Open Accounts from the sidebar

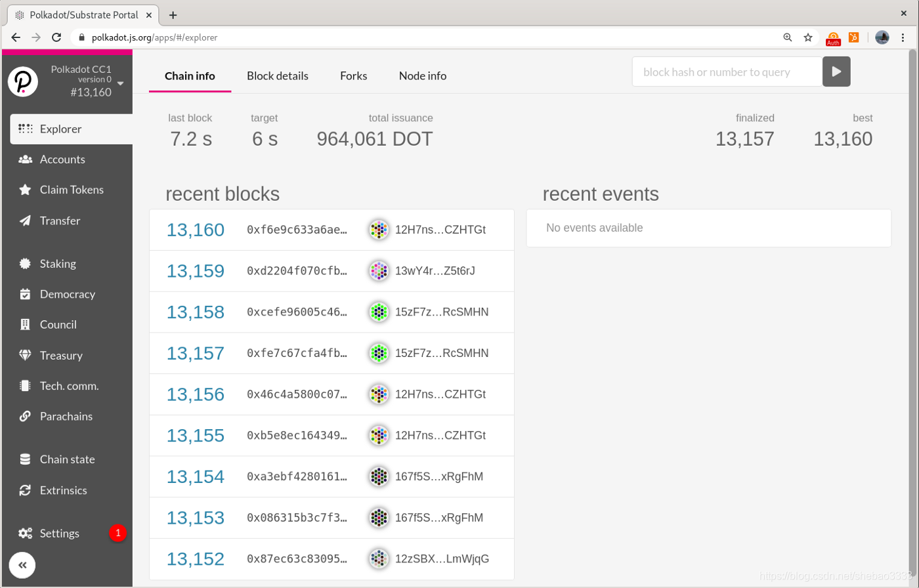click(72, 159)
